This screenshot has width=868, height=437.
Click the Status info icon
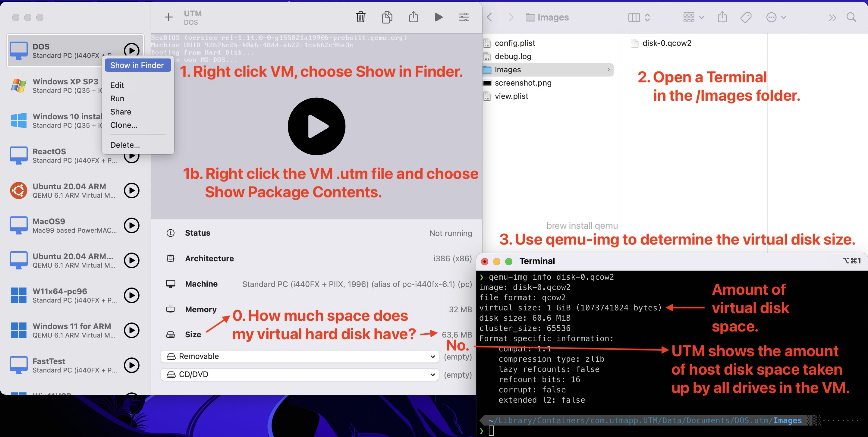point(171,233)
